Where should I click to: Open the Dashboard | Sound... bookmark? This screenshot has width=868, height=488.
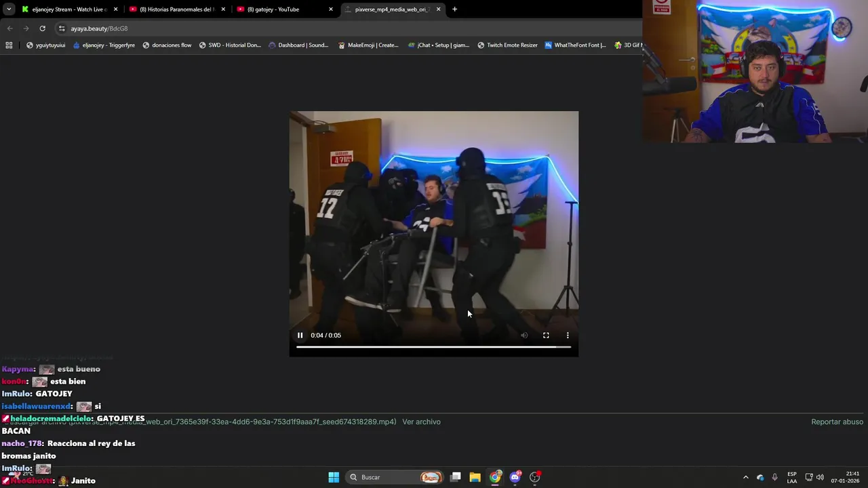(x=298, y=45)
